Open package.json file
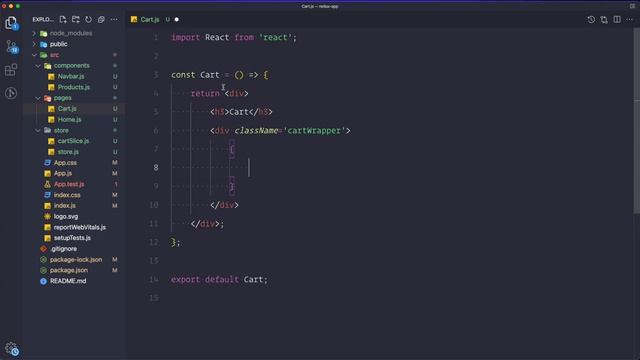This screenshot has height=360, width=640. (x=69, y=270)
